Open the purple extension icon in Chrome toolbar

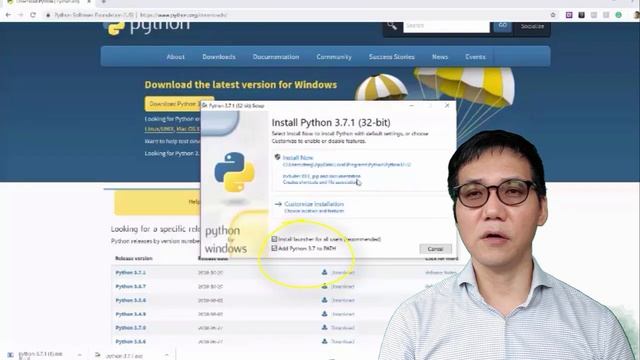[569, 15]
